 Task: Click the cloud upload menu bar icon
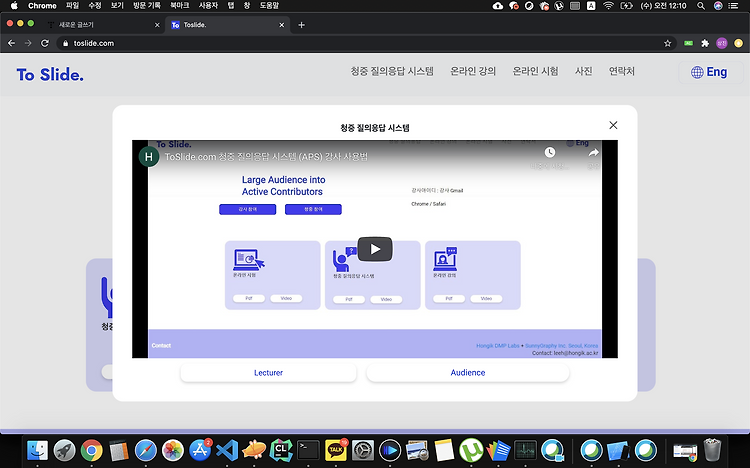click(497, 6)
